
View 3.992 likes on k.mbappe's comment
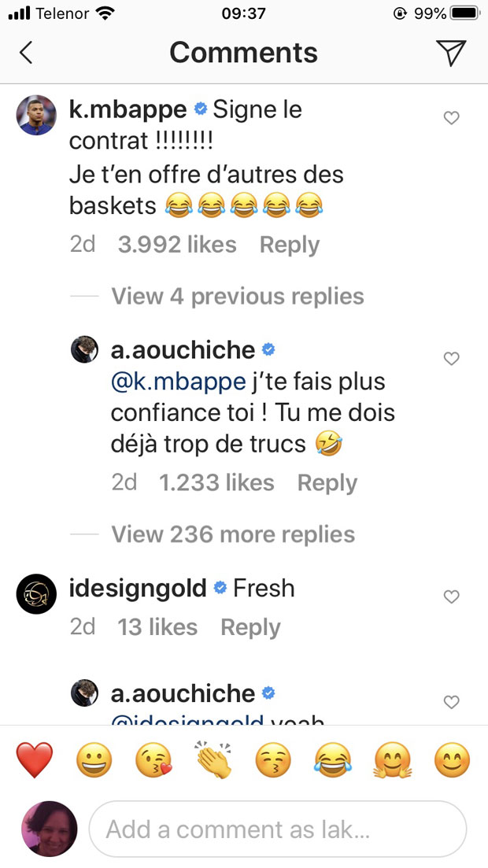pos(177,245)
